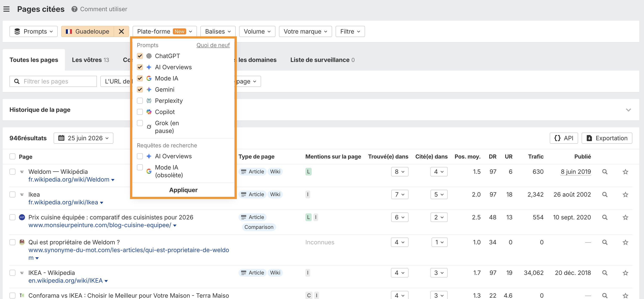This screenshot has height=299, width=644.
Task: Open the en.wikipedia.org/wiki/IKEA link
Action: tap(65, 281)
